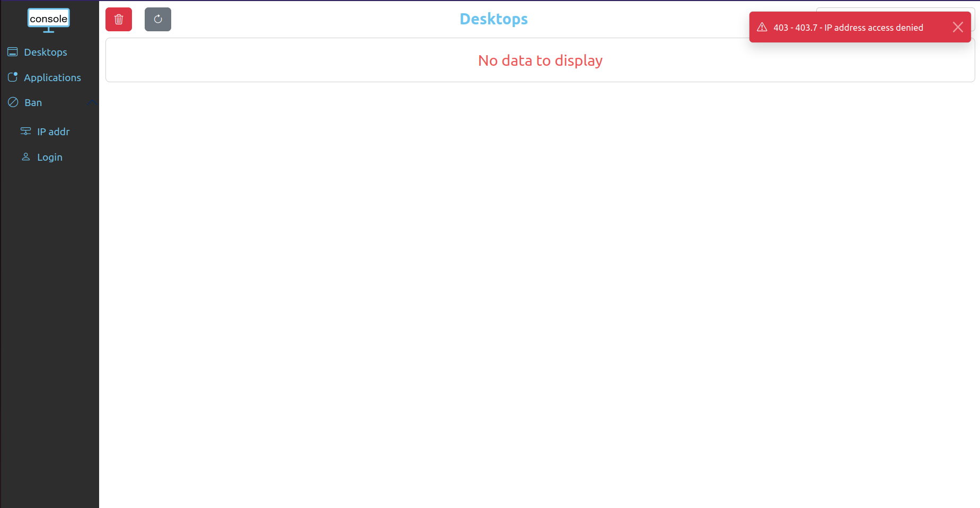Click the person icon beside Login
This screenshot has width=980, height=508.
(x=25, y=156)
